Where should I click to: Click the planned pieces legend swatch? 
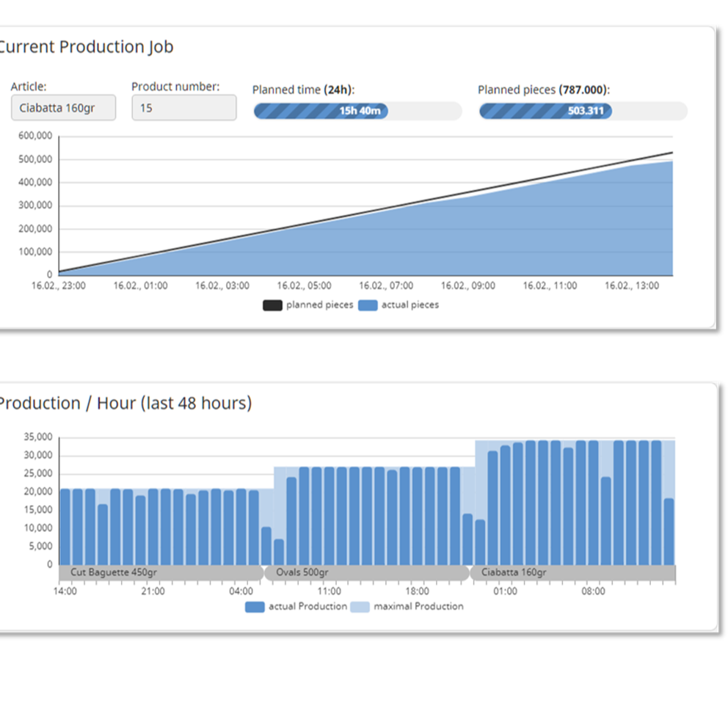click(272, 305)
